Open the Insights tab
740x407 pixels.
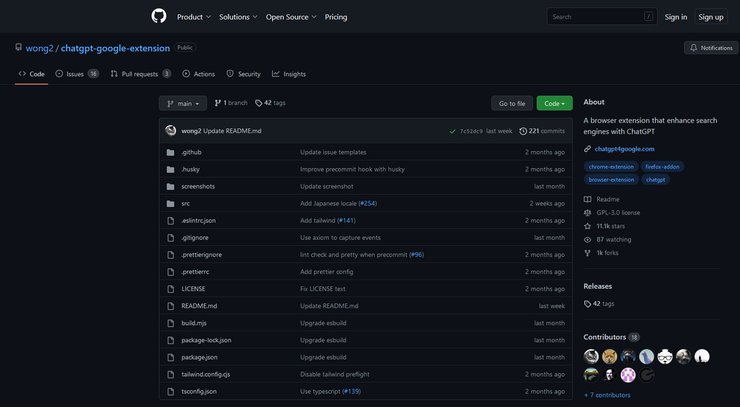289,74
